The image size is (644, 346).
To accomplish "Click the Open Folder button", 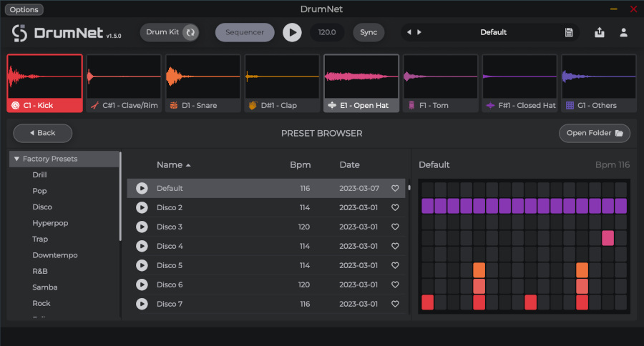I will (x=594, y=133).
